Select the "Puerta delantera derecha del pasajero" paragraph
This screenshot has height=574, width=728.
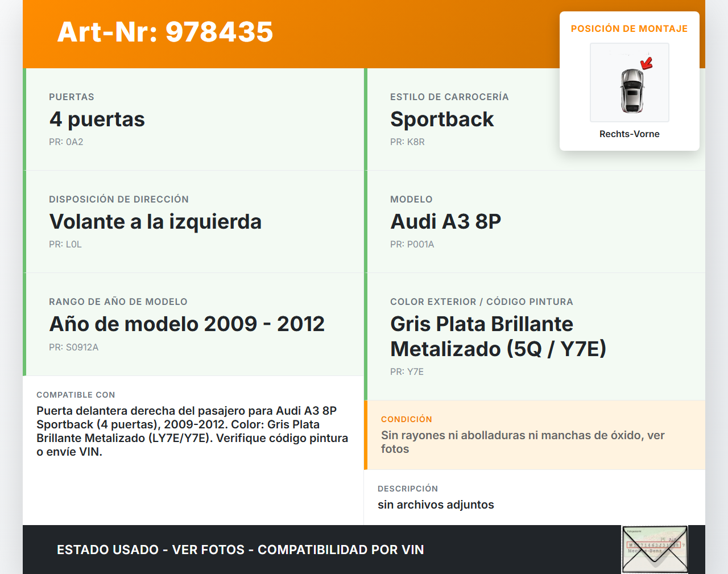pos(192,431)
